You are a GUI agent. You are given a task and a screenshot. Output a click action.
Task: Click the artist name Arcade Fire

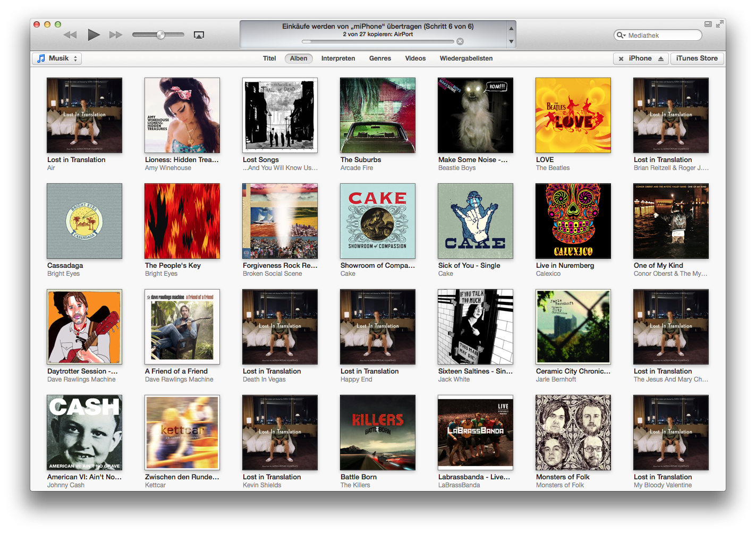(x=356, y=168)
